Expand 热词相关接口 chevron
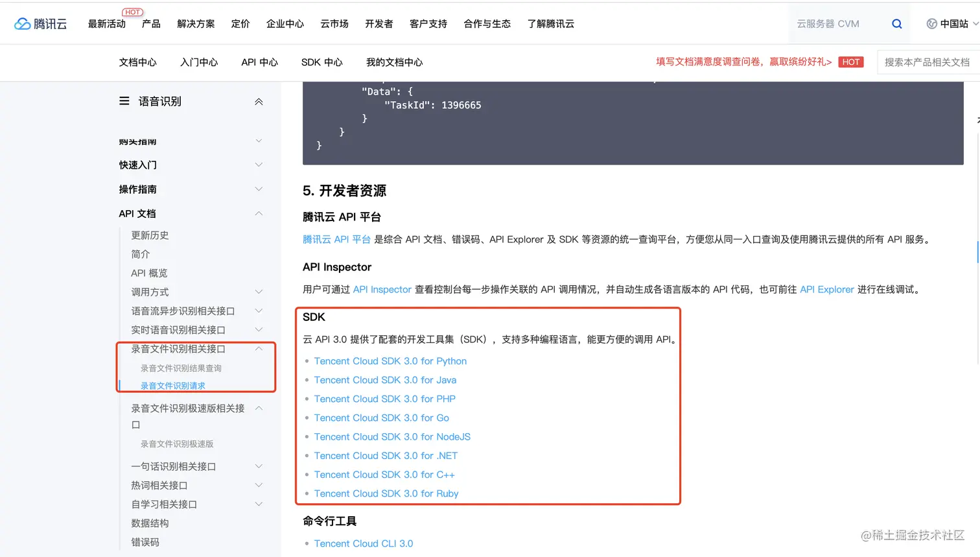980x557 pixels. point(259,485)
